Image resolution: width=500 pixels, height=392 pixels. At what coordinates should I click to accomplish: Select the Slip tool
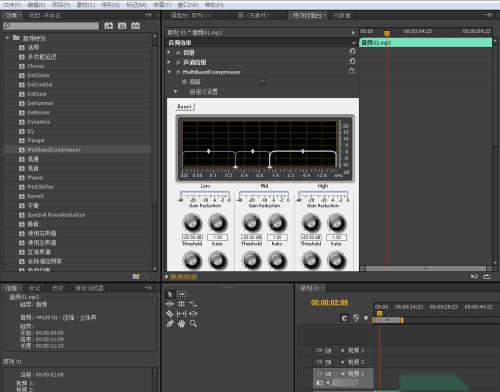pyautogui.click(x=181, y=314)
